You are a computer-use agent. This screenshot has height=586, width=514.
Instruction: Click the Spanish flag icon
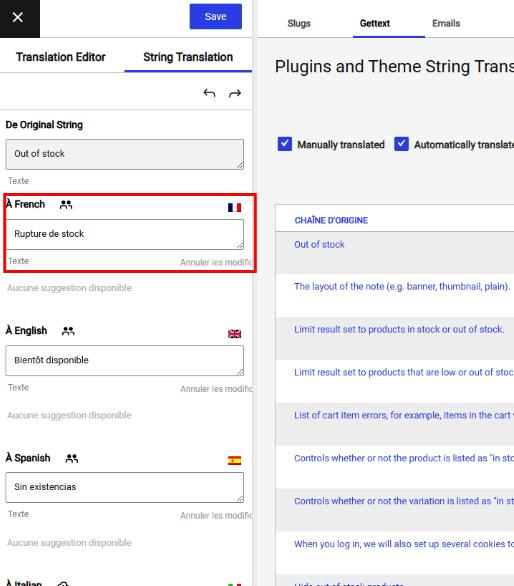[x=234, y=460]
